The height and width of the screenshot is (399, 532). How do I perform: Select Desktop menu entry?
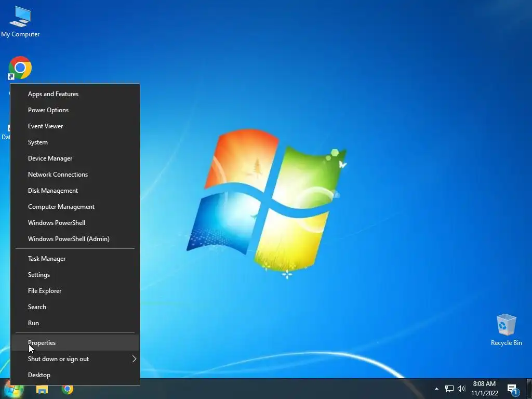point(75,375)
